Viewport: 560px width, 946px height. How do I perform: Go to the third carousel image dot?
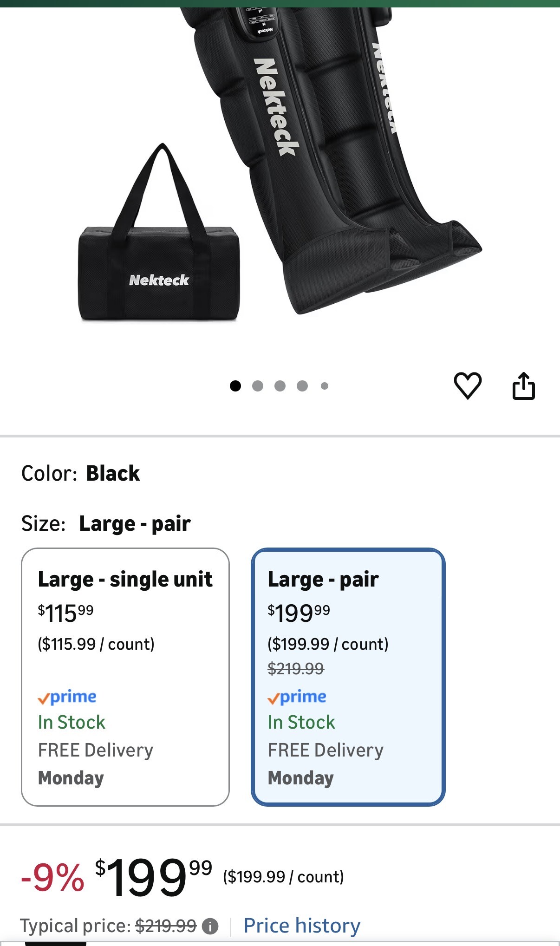pos(280,386)
